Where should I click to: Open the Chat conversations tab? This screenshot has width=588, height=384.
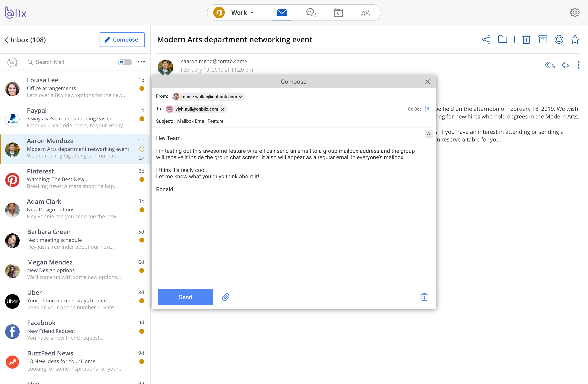tap(311, 13)
